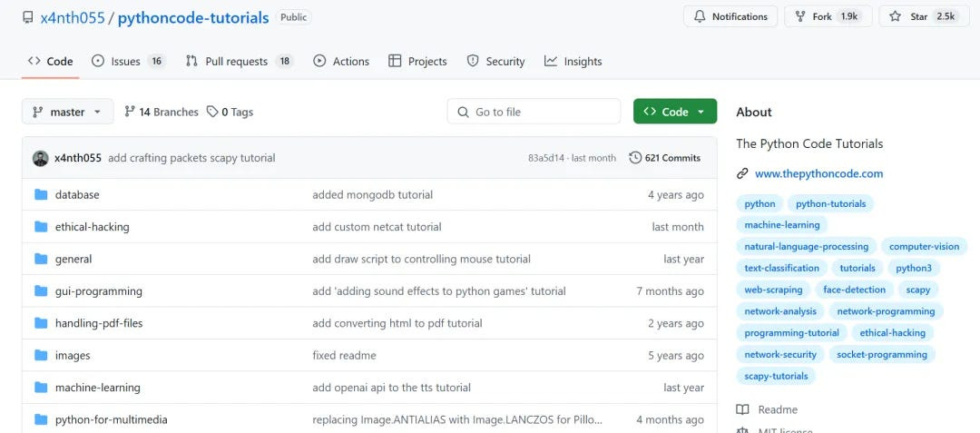Click the Star icon

tap(895, 17)
